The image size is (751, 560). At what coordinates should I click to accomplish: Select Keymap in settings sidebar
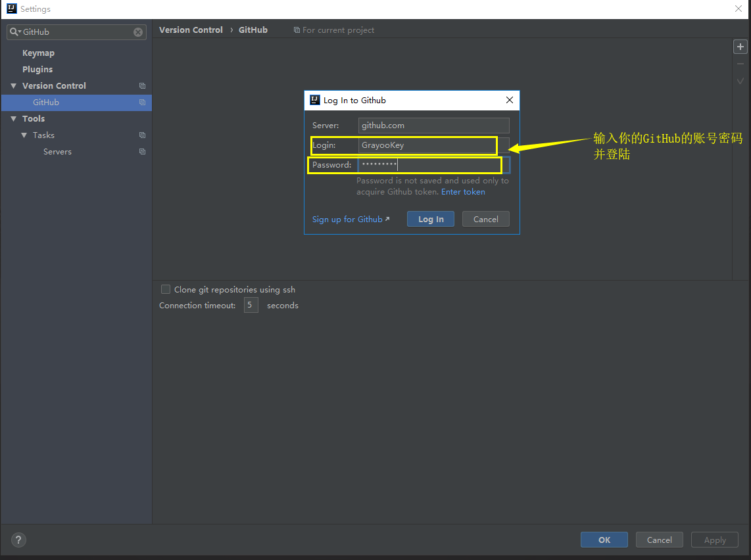(x=38, y=53)
